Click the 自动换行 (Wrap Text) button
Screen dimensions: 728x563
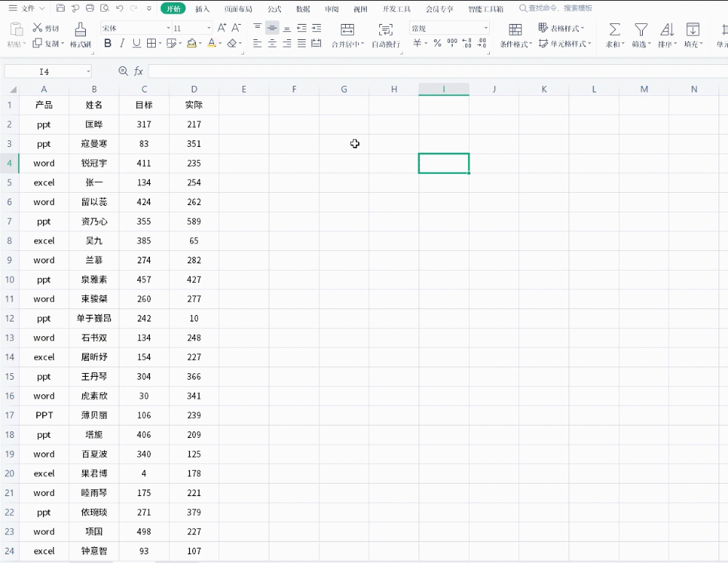pyautogui.click(x=386, y=34)
